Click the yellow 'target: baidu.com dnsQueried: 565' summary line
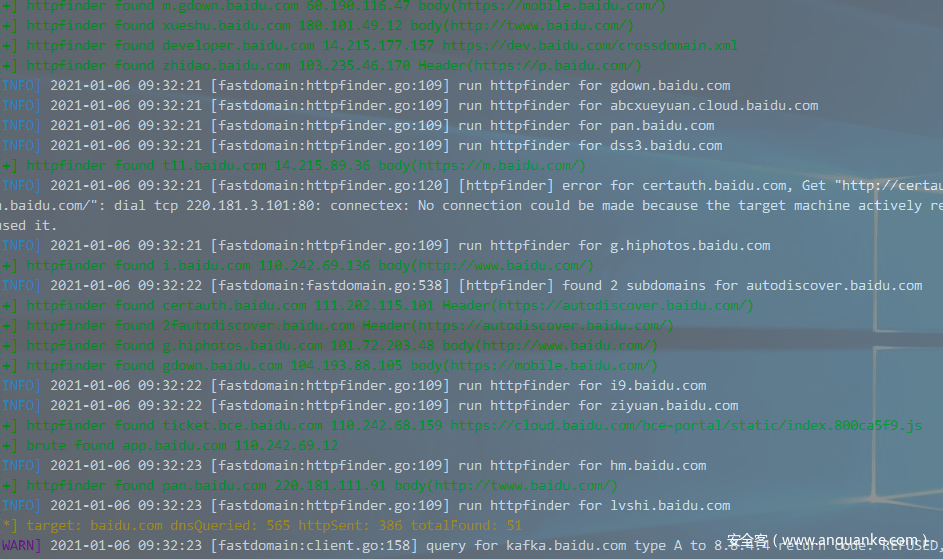The width and height of the screenshot is (943, 559). tap(262, 525)
